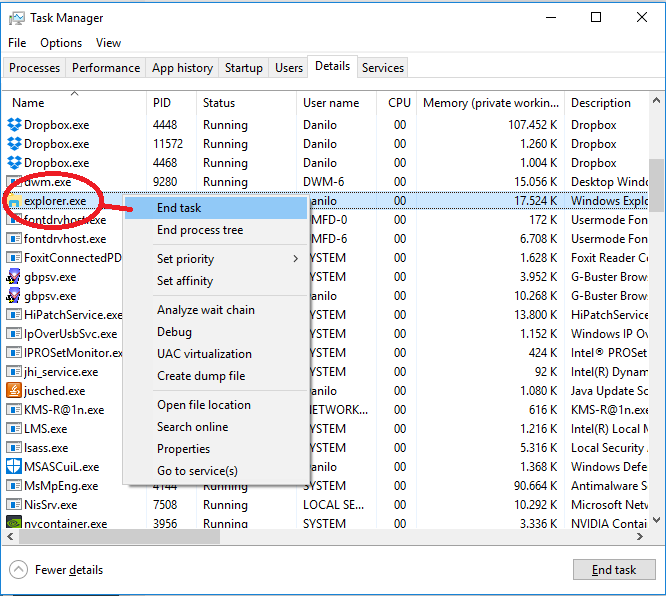
Task: Click gbpsv.exe icon with 3.952 K memory
Action: pos(14,277)
